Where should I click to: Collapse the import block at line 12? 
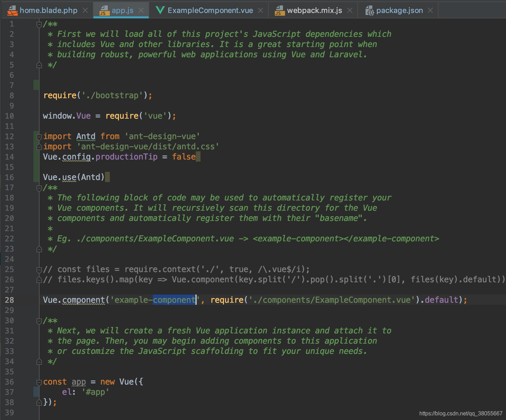[x=39, y=137]
